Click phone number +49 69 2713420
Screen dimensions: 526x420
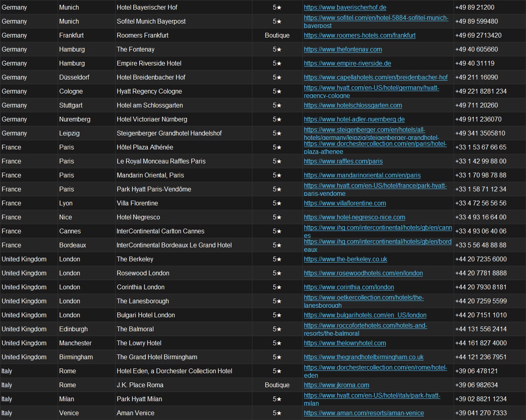[478, 35]
